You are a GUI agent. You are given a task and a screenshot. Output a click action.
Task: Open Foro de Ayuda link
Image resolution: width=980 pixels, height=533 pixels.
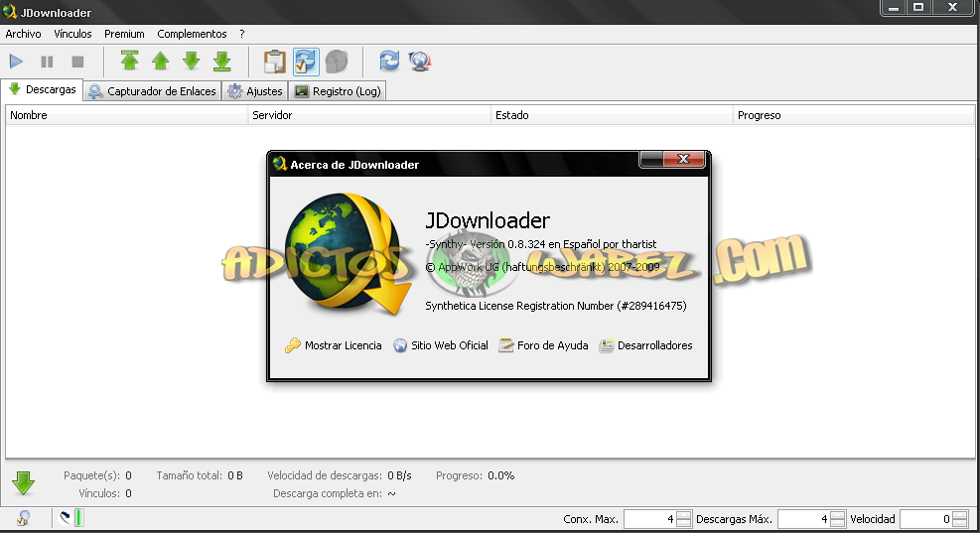click(552, 345)
